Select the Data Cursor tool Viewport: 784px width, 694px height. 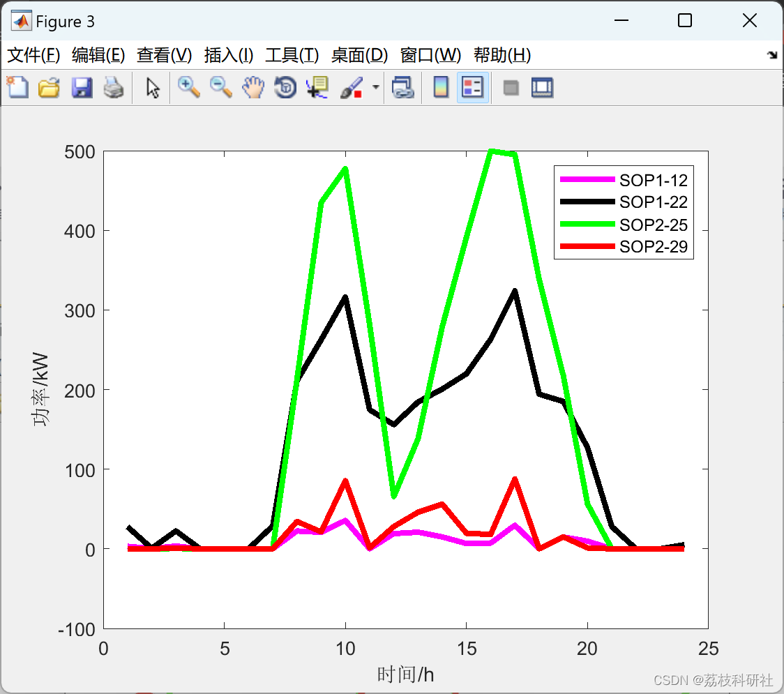[x=317, y=87]
